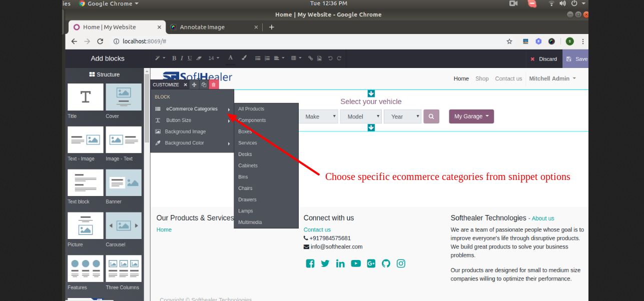Bookmark this page with the star icon
This screenshot has height=301, width=644.
click(x=509, y=41)
